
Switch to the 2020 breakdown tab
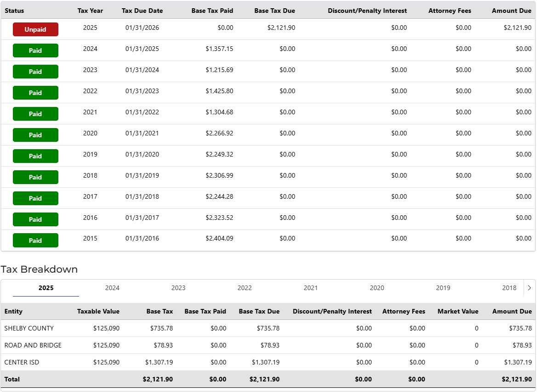377,288
